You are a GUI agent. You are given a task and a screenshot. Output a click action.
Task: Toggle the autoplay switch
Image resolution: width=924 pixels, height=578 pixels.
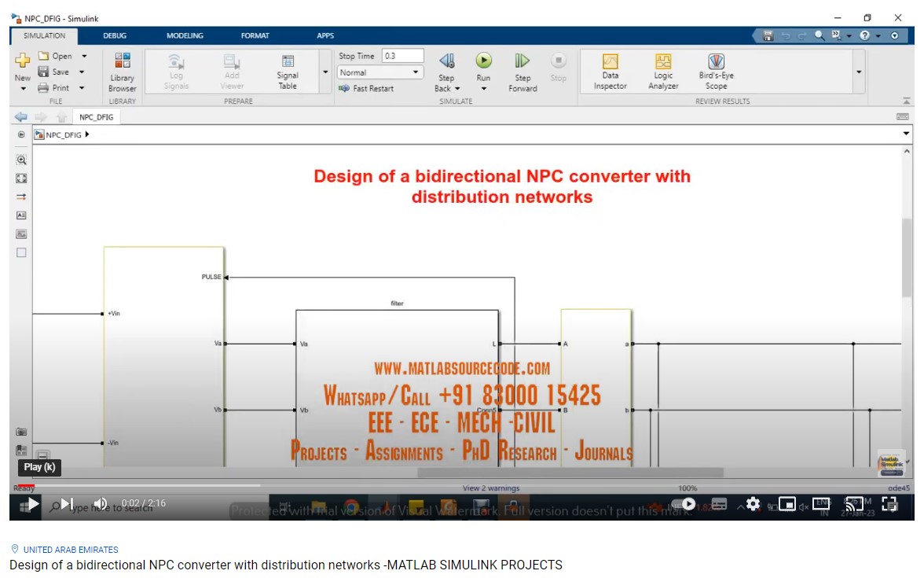[x=684, y=504]
